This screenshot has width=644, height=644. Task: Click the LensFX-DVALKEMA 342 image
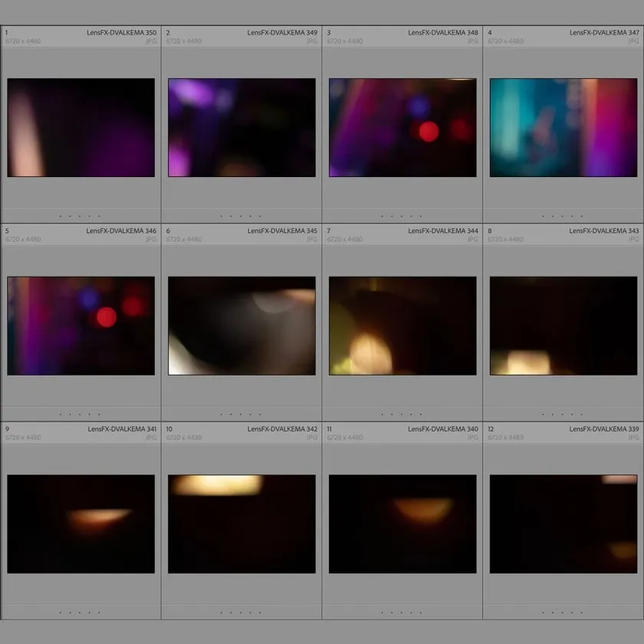pyautogui.click(x=242, y=524)
